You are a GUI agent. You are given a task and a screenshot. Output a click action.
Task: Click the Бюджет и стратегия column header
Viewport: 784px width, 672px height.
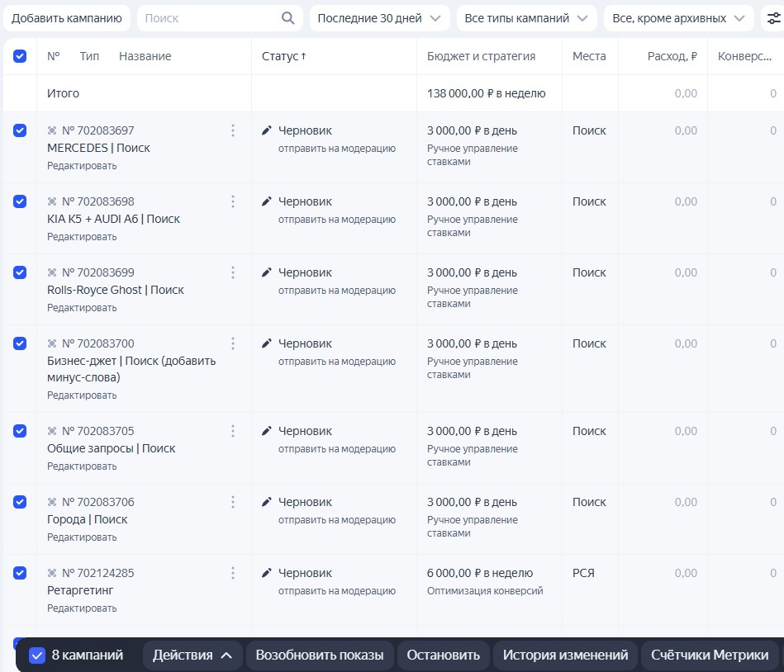(481, 56)
